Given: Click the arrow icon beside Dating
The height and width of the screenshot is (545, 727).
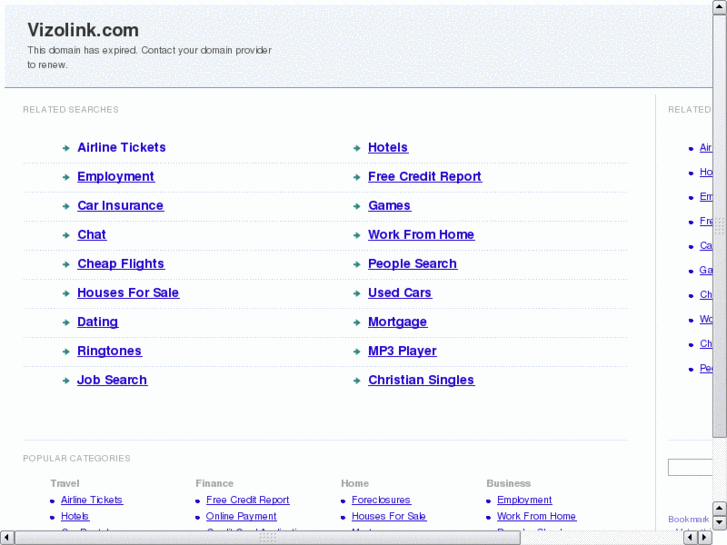Looking at the screenshot, I should [x=65, y=323].
